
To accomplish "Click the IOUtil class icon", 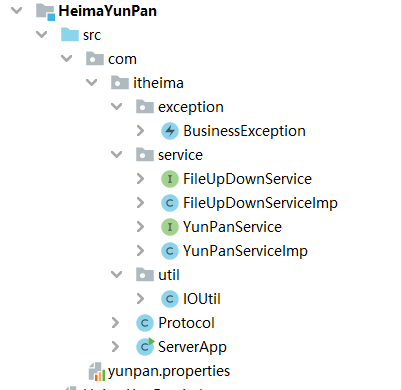I will pos(170,299).
